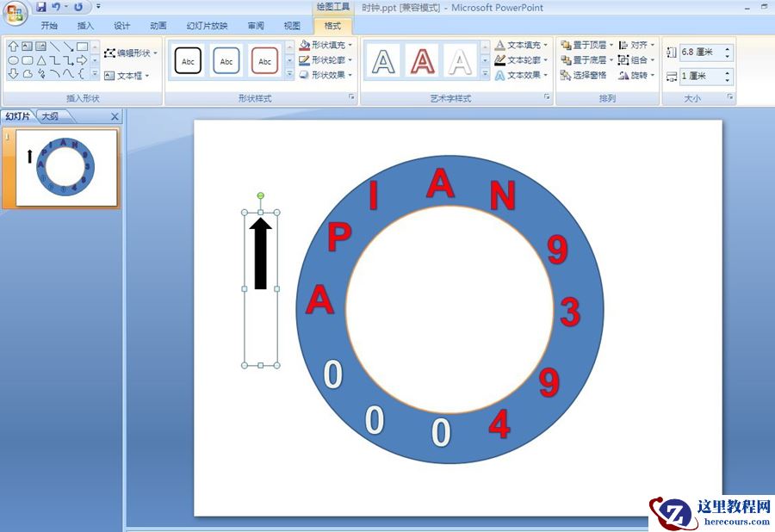Increase the shape height with stepper
775x532 pixels.
(x=728, y=48)
